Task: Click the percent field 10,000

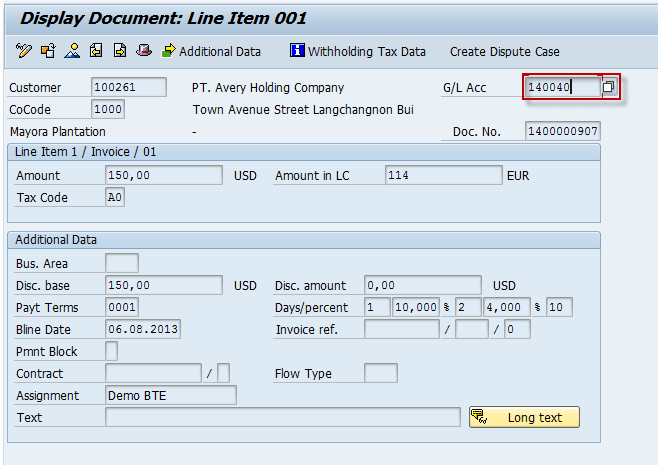Action: coord(415,307)
